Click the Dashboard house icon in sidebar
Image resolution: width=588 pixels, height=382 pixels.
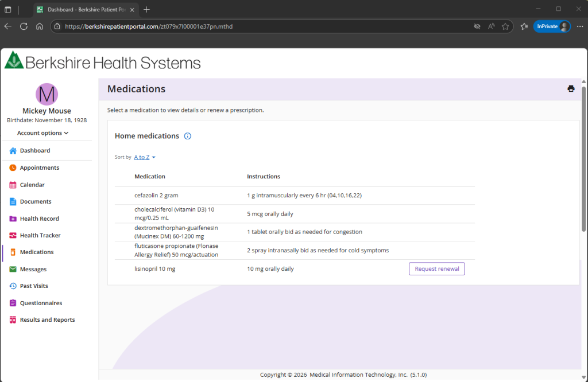[13, 151]
